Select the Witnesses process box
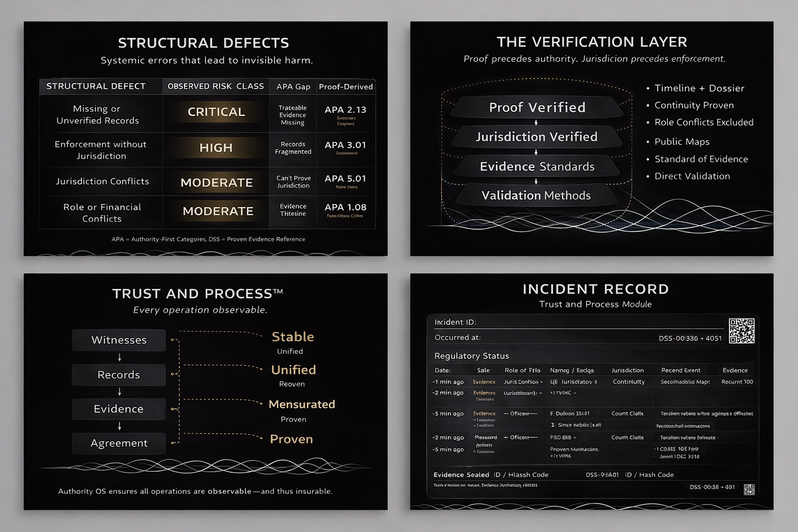 [x=118, y=340]
